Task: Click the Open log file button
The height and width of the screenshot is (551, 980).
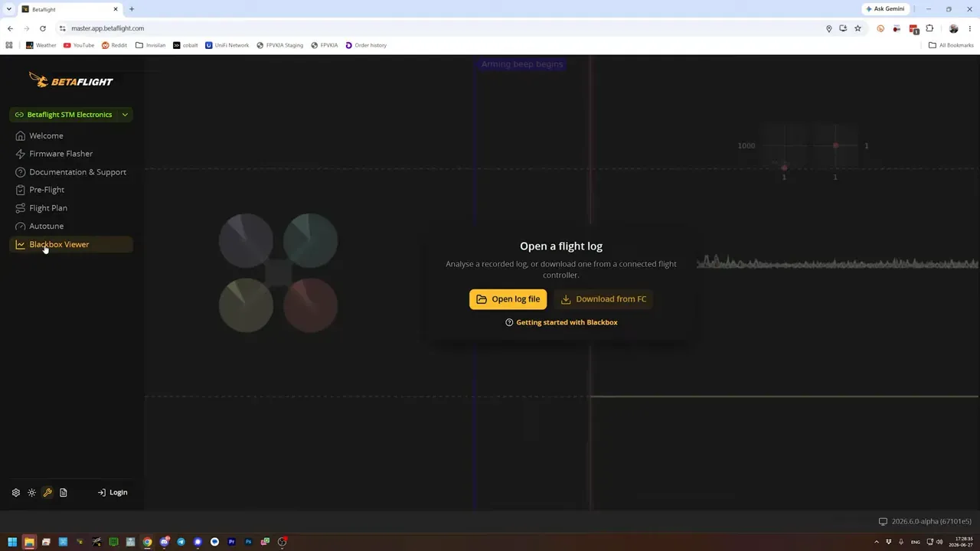Action: pyautogui.click(x=508, y=299)
